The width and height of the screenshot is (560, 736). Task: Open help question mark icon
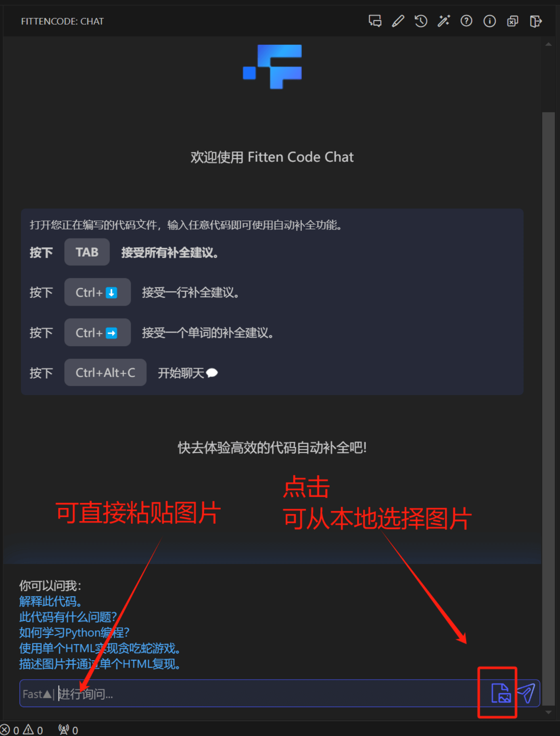[x=466, y=21]
